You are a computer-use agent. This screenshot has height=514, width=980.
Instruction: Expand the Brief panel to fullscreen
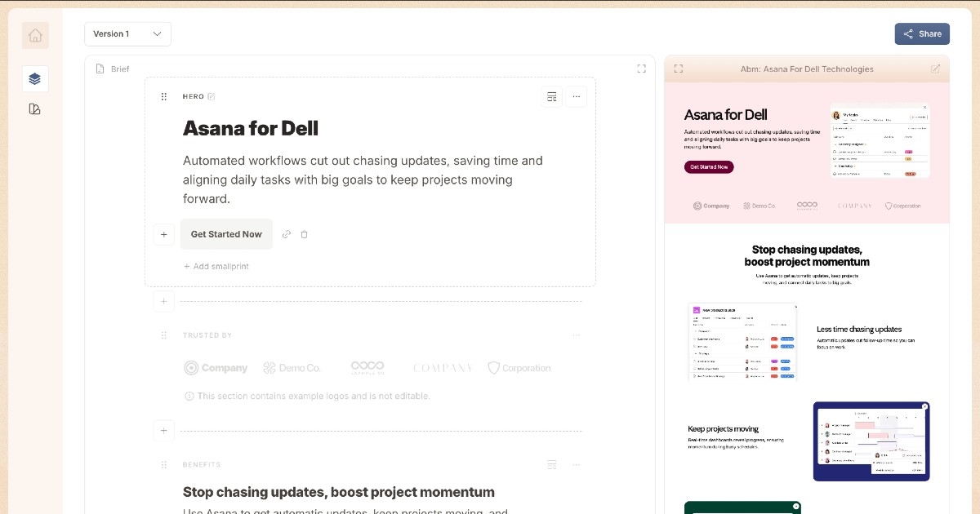[x=641, y=69]
